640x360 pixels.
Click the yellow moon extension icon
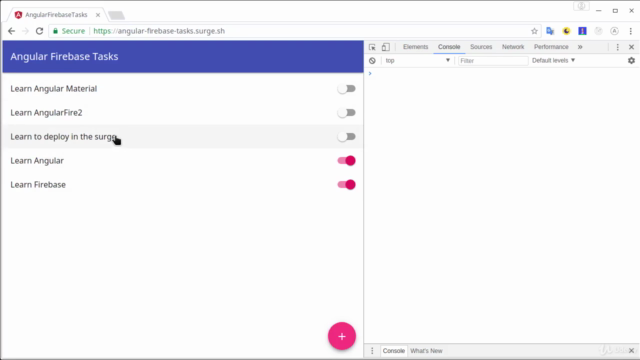coord(566,31)
